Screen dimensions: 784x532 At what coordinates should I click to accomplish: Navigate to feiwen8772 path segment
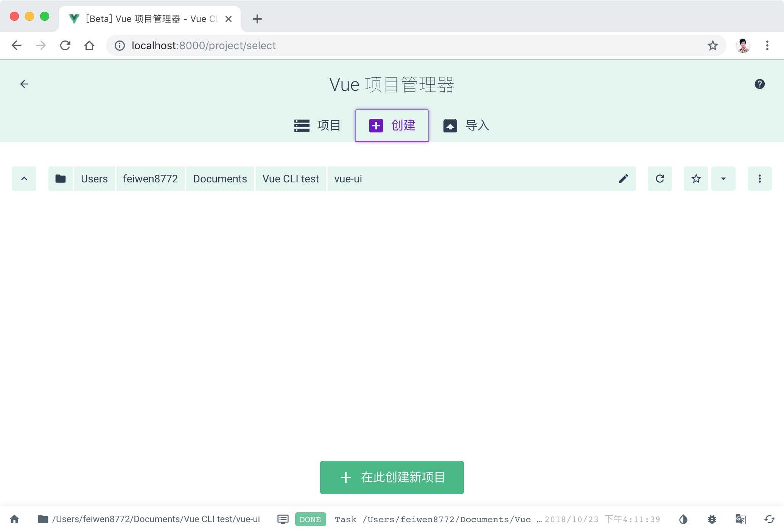(x=151, y=179)
